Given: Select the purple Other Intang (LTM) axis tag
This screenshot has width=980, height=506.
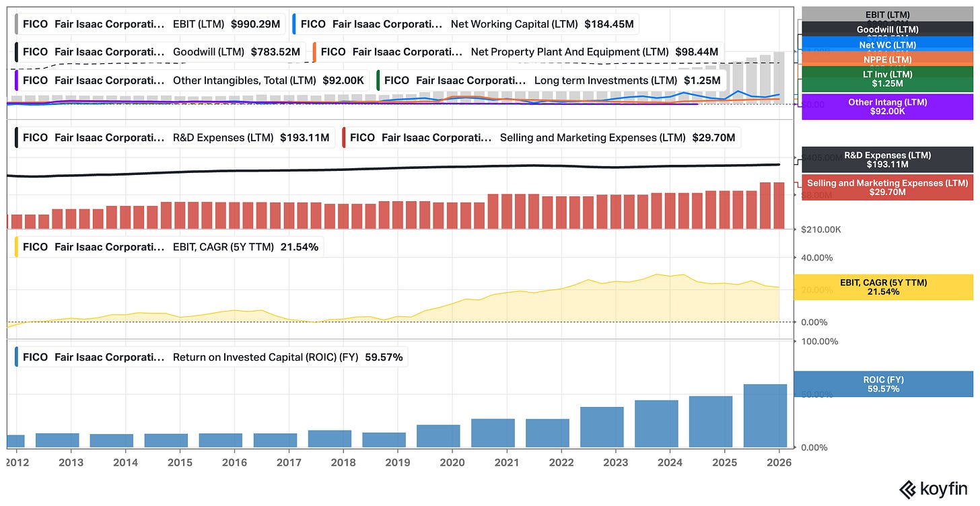Looking at the screenshot, I should (888, 106).
